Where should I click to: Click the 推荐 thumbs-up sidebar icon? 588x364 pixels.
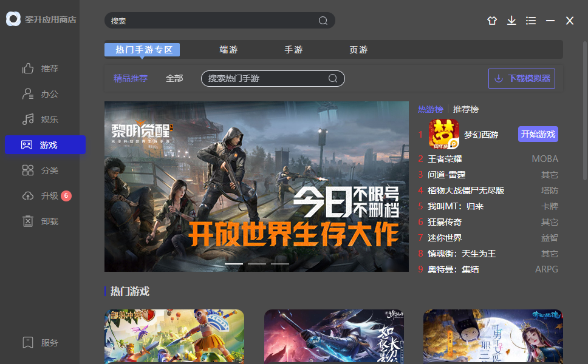(28, 68)
